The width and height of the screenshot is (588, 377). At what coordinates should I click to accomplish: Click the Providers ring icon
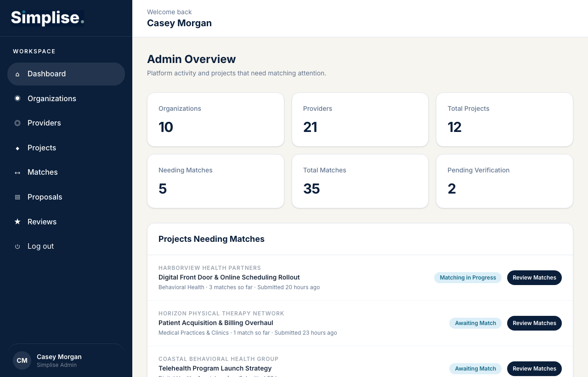pos(17,123)
